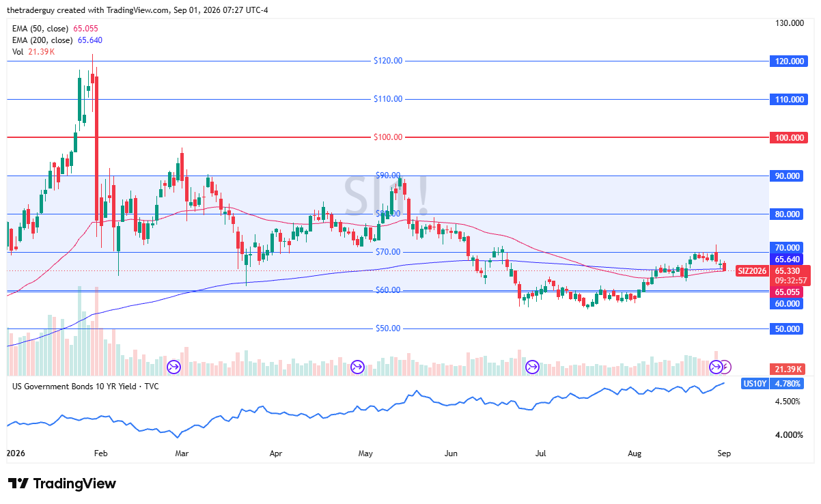This screenshot has width=821, height=504.
Task: Click the Jul label on time axis
Action: coord(541,453)
